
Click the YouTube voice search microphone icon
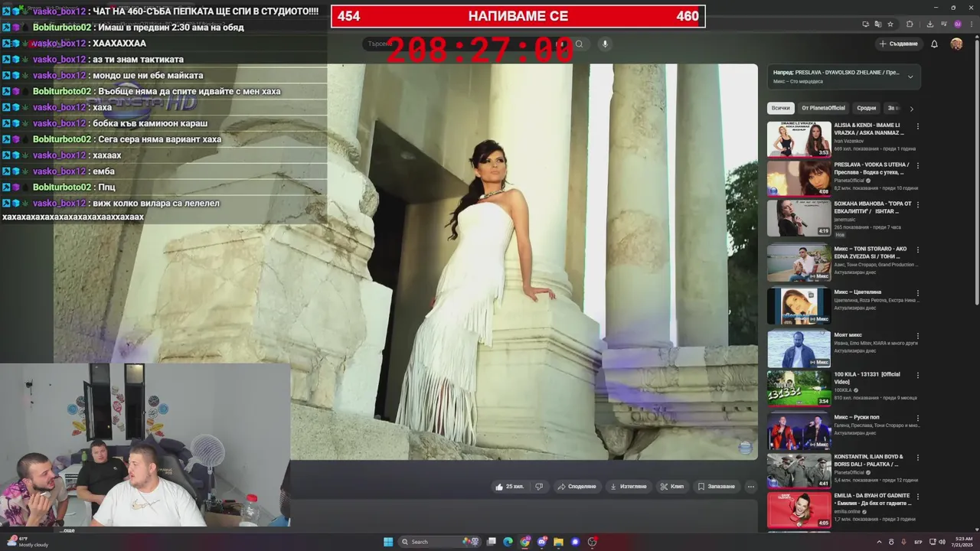coord(605,44)
